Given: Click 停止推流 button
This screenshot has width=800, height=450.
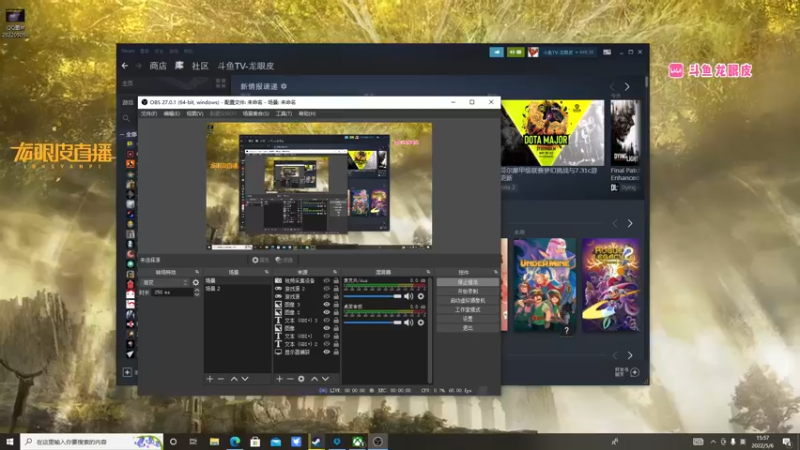Looking at the screenshot, I should coord(467,282).
